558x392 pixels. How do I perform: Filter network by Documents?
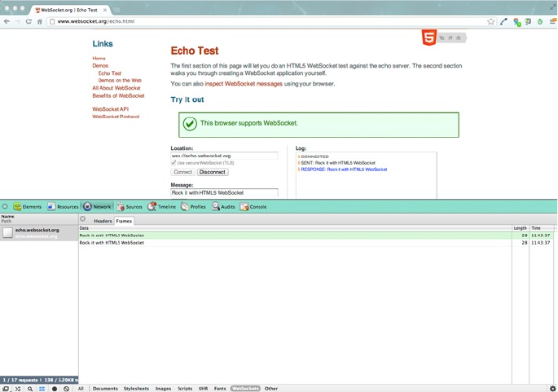[105, 389]
